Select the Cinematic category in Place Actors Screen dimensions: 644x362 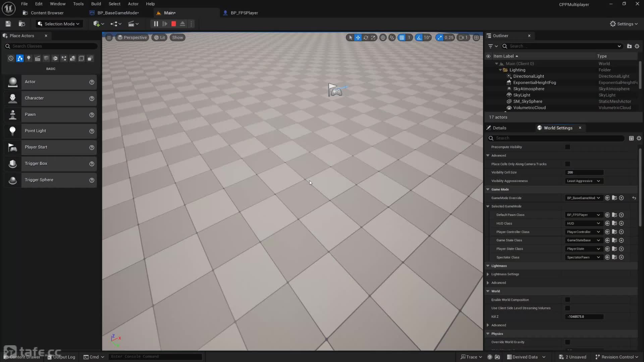point(38,58)
